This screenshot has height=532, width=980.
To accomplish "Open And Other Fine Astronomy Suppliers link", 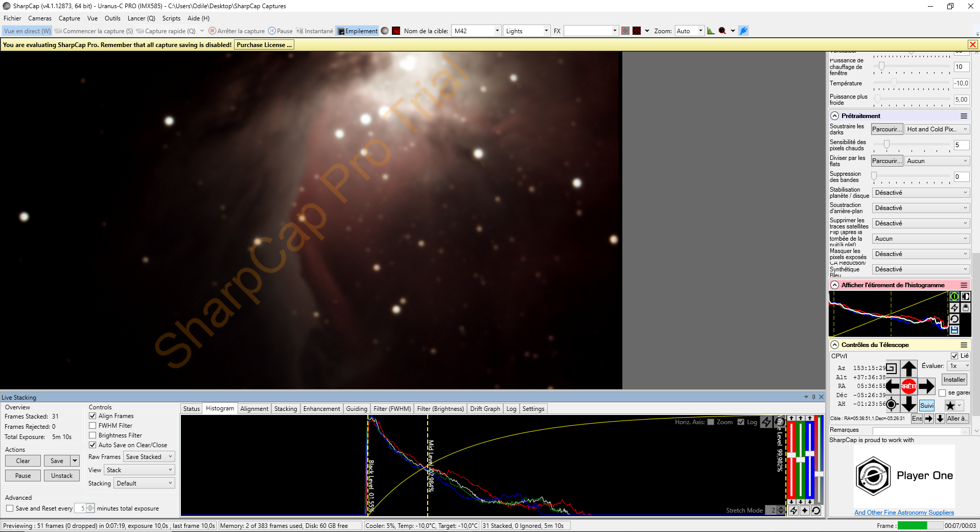I will (904, 513).
